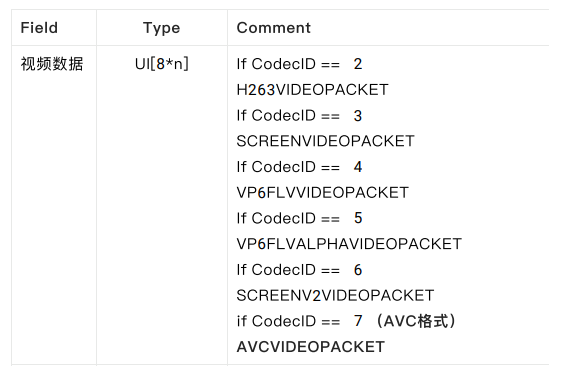Click the 'If CodecID == 4' line
Image resolution: width=561 pixels, height=376 pixels.
coord(299,167)
